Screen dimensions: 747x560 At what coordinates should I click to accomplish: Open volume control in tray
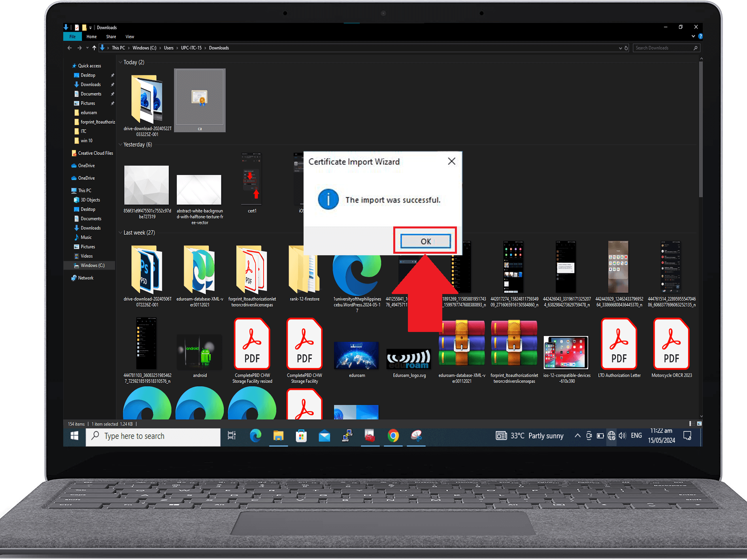click(x=622, y=436)
